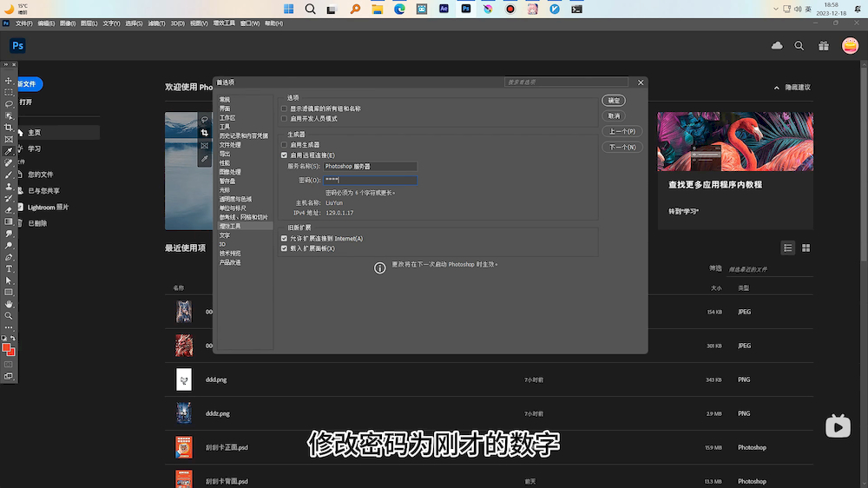Select the Zoom tool in the toolbar

[9, 316]
